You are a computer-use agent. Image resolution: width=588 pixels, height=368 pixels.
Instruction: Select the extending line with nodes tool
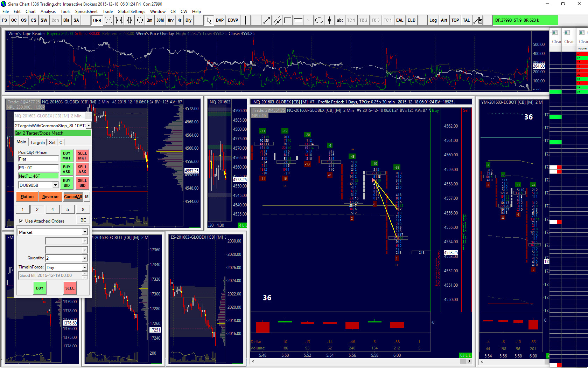point(277,20)
